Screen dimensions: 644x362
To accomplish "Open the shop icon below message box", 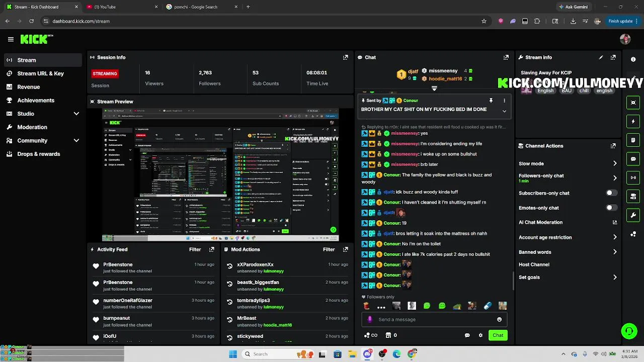I will coord(388,335).
